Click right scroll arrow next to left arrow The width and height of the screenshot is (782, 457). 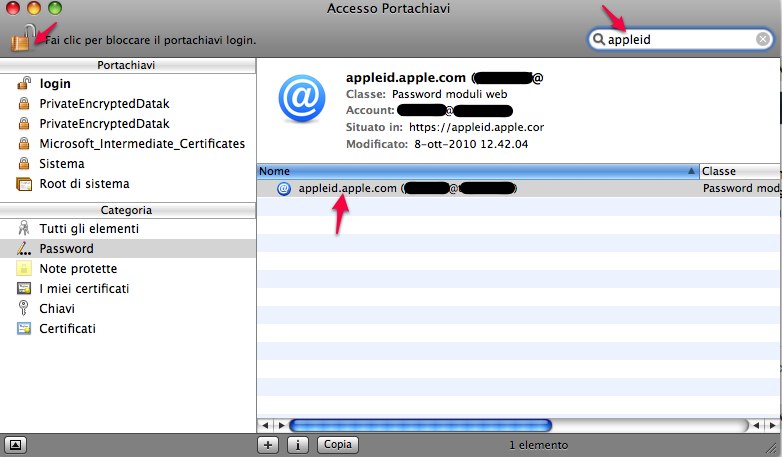pos(281,425)
